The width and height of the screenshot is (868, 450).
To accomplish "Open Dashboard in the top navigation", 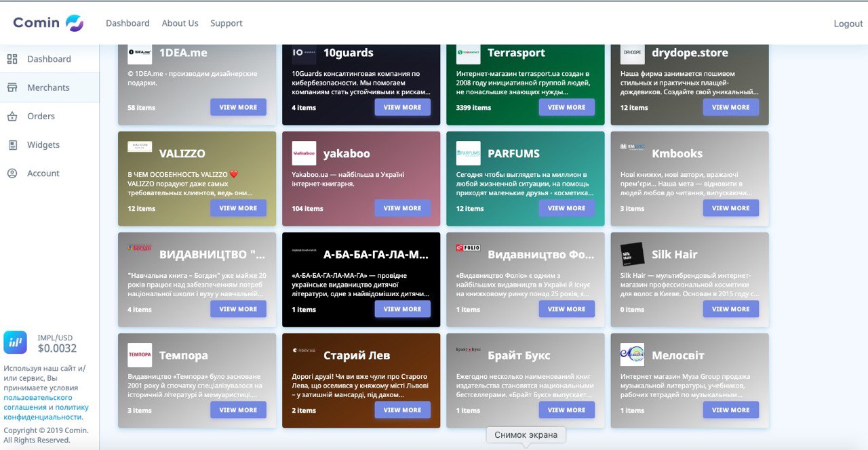I will [x=127, y=23].
